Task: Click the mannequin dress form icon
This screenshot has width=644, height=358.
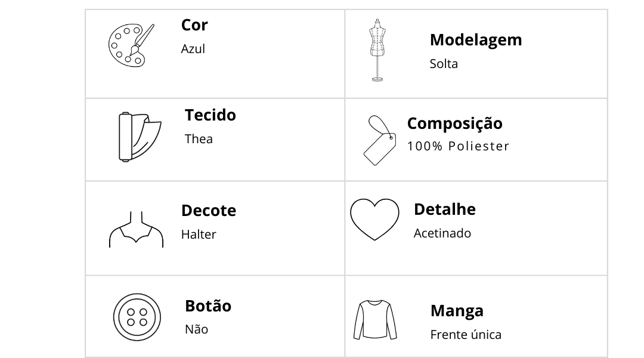Action: pos(377,50)
